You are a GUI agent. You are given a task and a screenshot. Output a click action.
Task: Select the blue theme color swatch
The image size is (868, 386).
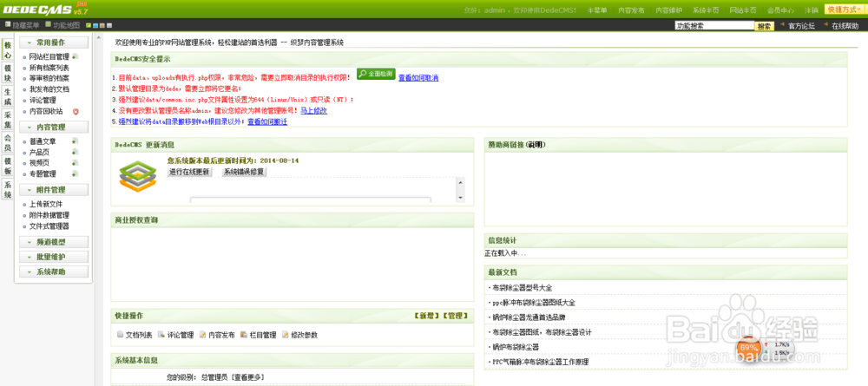95,25
